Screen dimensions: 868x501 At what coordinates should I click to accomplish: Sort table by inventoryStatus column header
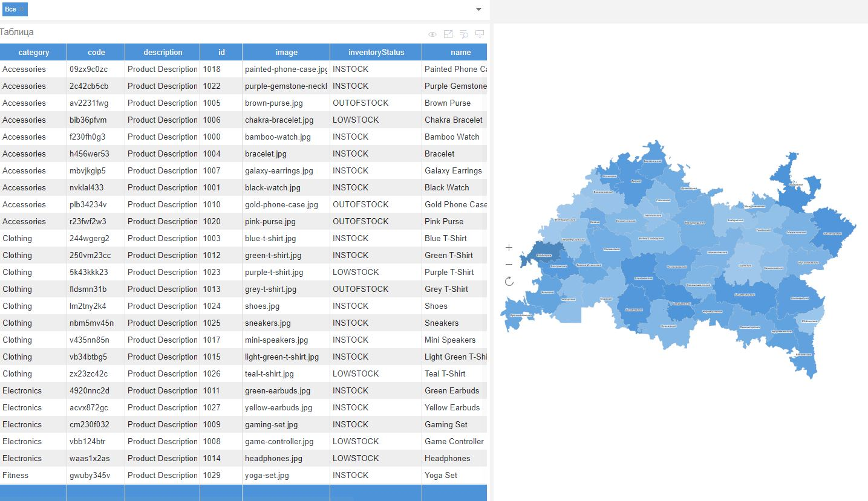pyautogui.click(x=376, y=53)
